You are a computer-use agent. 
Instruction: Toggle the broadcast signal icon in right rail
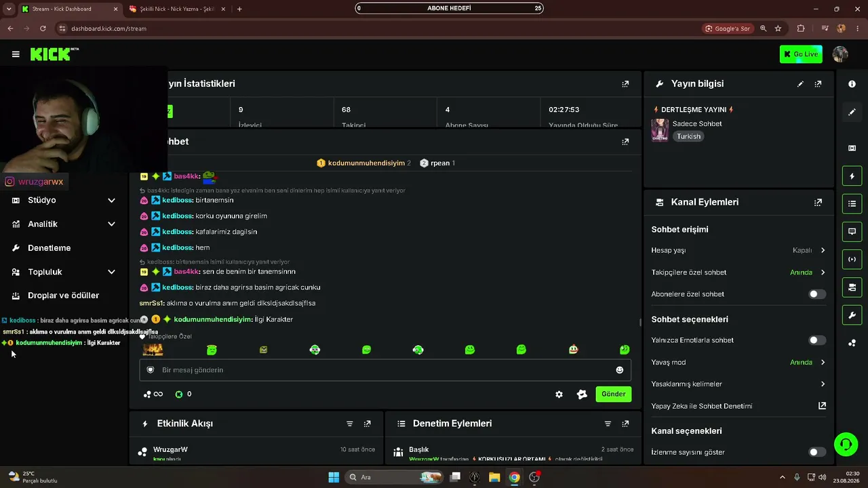tap(852, 259)
